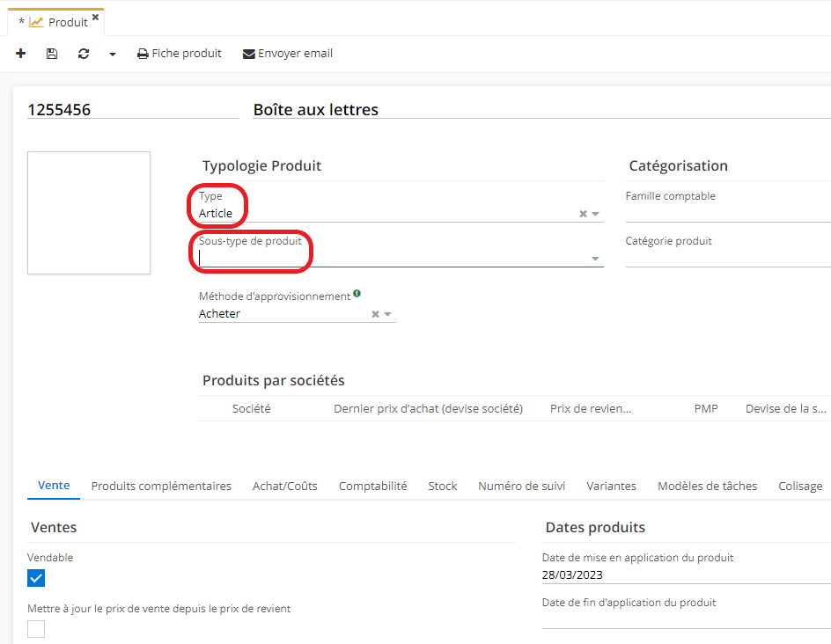Open the Stock tab
Viewport: 831px width, 644px height.
tap(442, 486)
